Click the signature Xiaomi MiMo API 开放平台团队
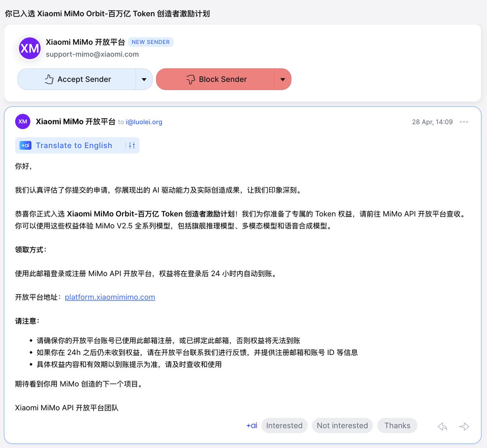 (x=67, y=407)
